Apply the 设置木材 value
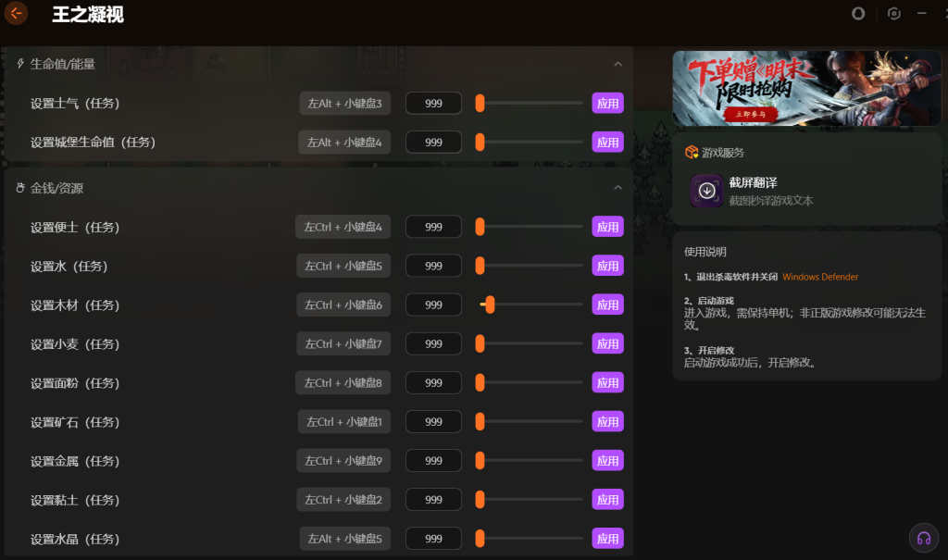 607,305
